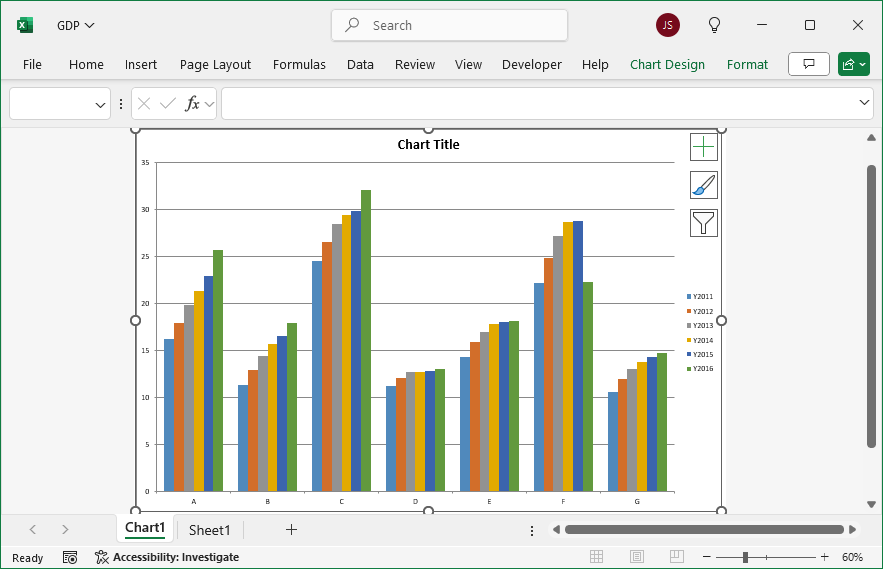Click the formula bar input
Image resolution: width=883 pixels, height=569 pixels.
point(547,104)
